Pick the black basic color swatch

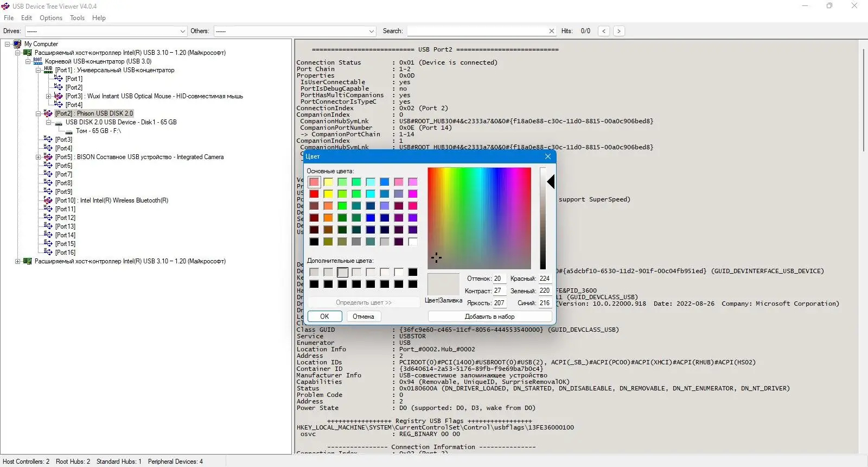(x=314, y=242)
